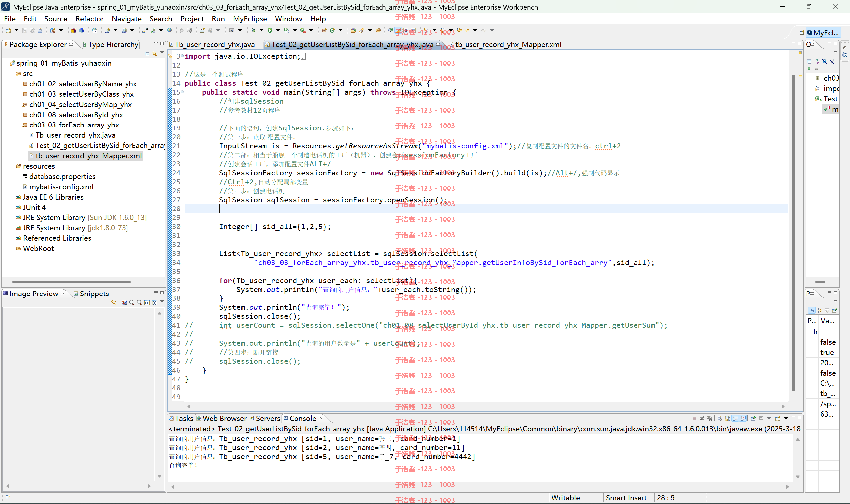Open dropdown arrow next to Run button
The width and height of the screenshot is (850, 504).
[x=278, y=30]
